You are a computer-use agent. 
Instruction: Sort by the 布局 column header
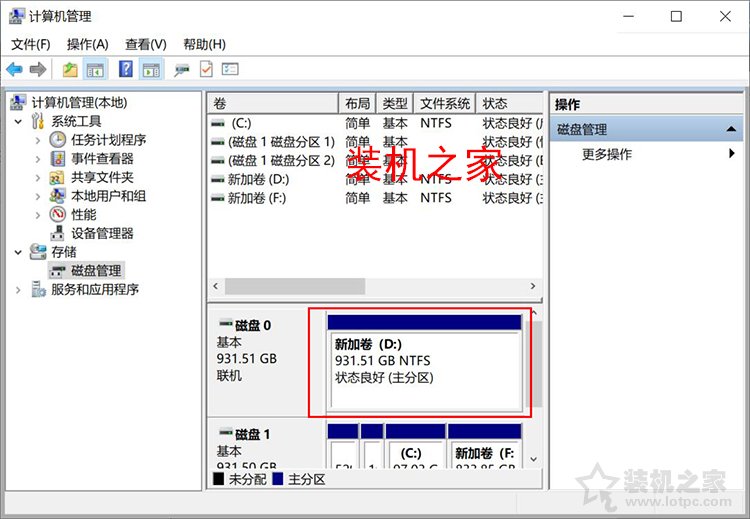357,103
